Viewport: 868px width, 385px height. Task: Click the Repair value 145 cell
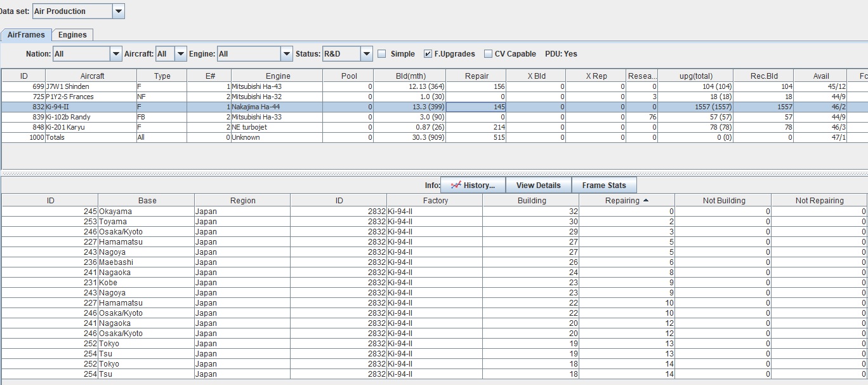[477, 107]
